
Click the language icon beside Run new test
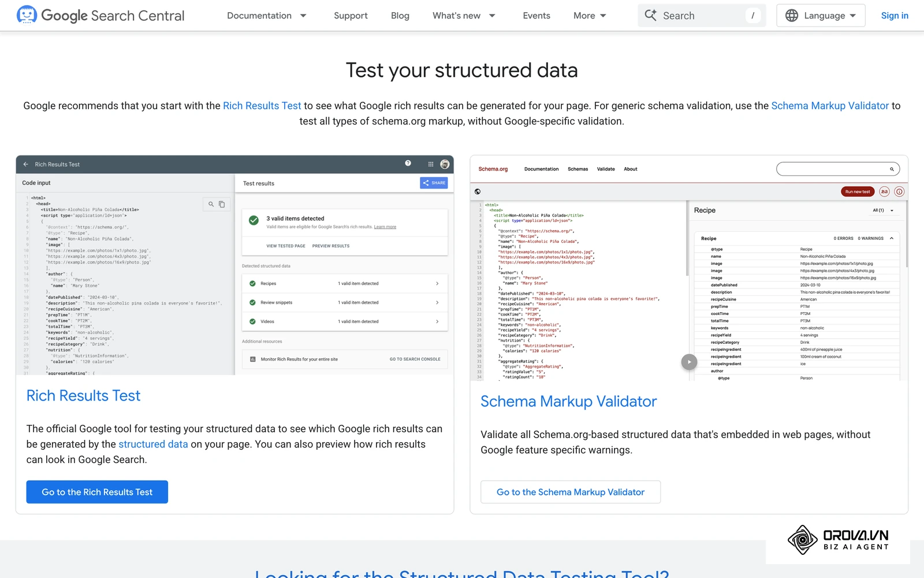pos(884,192)
